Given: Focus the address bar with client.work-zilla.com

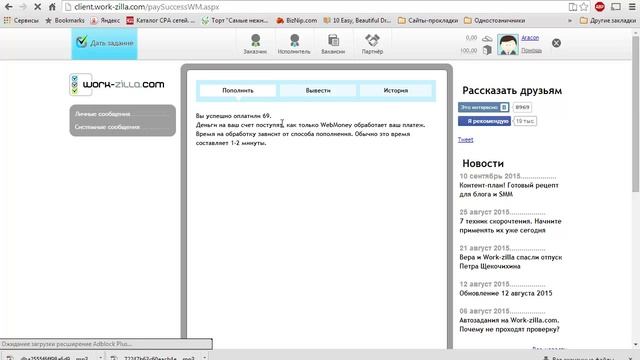Looking at the screenshot, I should click(314, 7).
